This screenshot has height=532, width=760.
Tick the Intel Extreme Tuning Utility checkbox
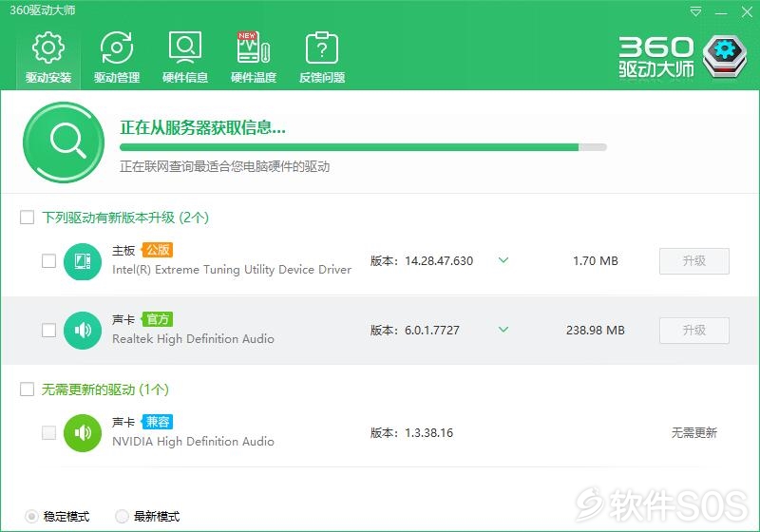click(49, 261)
